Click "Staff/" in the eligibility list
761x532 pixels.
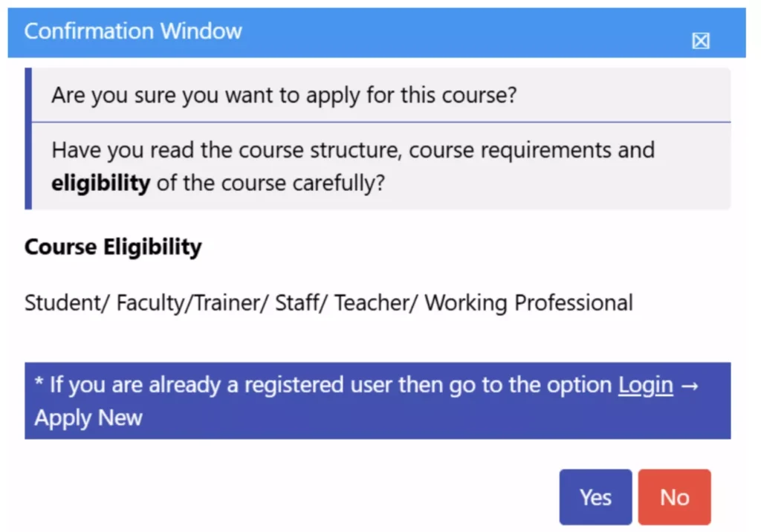(x=301, y=303)
